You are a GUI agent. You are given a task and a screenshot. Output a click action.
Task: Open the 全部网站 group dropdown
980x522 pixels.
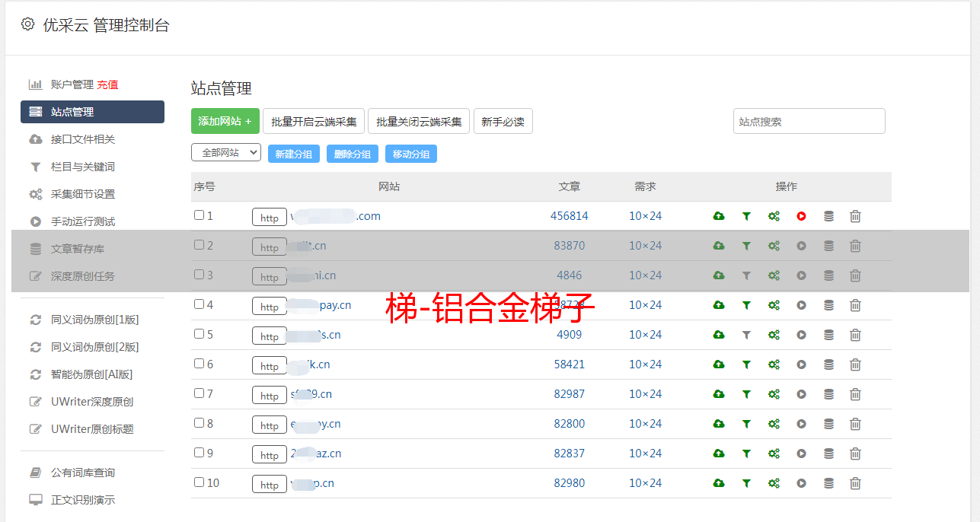click(226, 152)
